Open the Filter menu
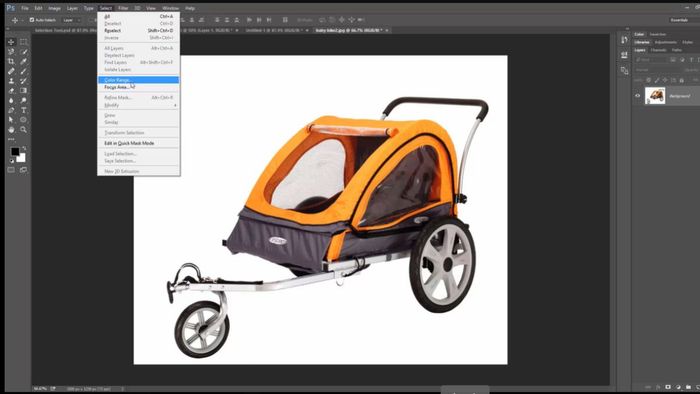 pos(123,8)
